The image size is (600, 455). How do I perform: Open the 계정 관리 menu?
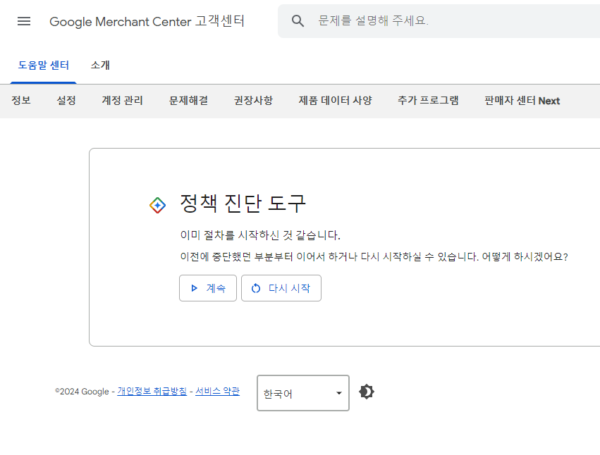coord(122,101)
